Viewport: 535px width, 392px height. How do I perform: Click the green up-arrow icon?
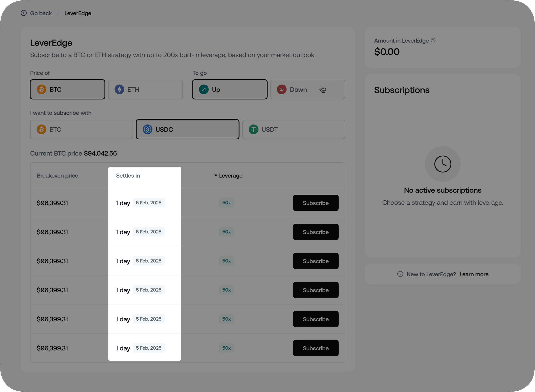pos(204,89)
